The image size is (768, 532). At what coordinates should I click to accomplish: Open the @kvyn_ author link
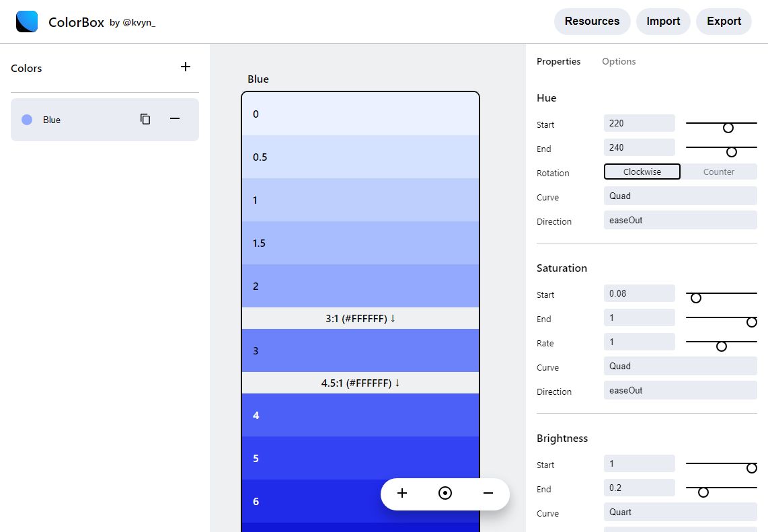coord(139,23)
